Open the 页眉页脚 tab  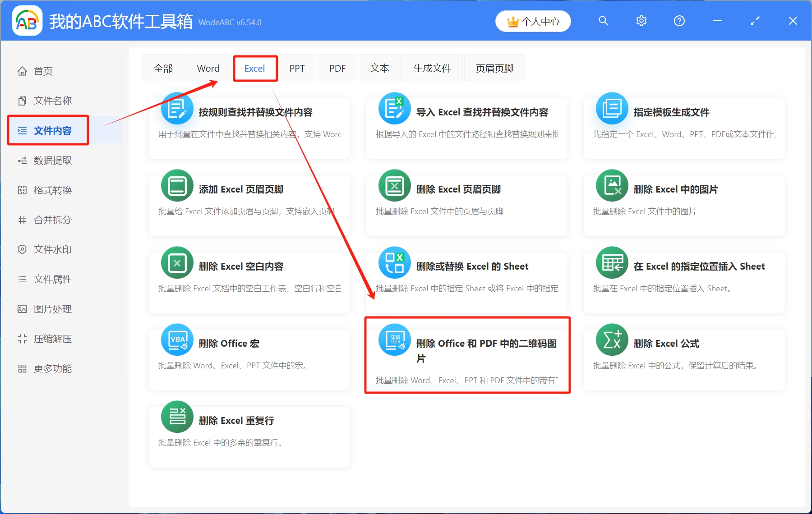pos(494,68)
